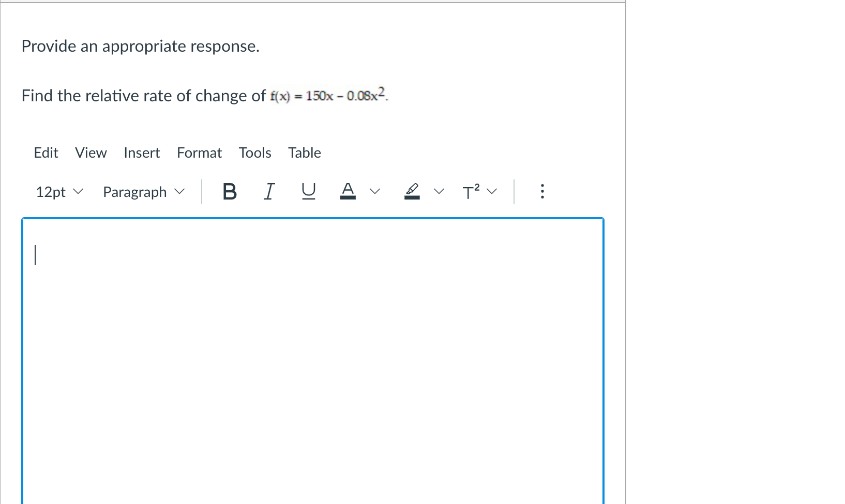The height and width of the screenshot is (504, 845).
Task: Open the Format menu
Action: point(199,152)
